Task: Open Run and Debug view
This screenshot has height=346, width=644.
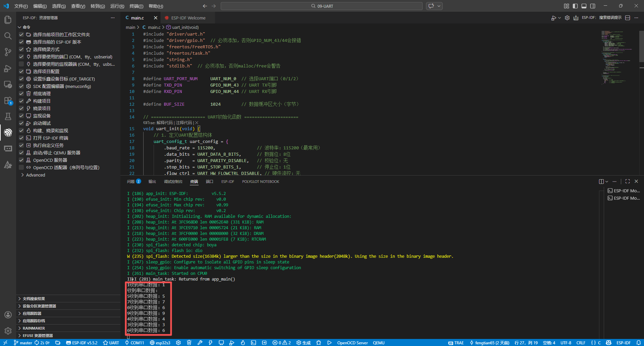Action: click(8, 68)
